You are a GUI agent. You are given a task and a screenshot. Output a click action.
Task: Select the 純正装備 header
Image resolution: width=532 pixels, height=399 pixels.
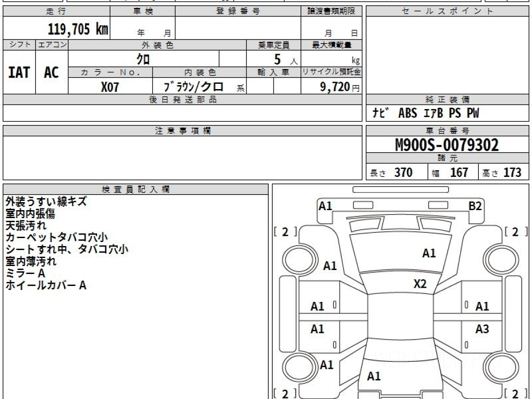pos(447,100)
